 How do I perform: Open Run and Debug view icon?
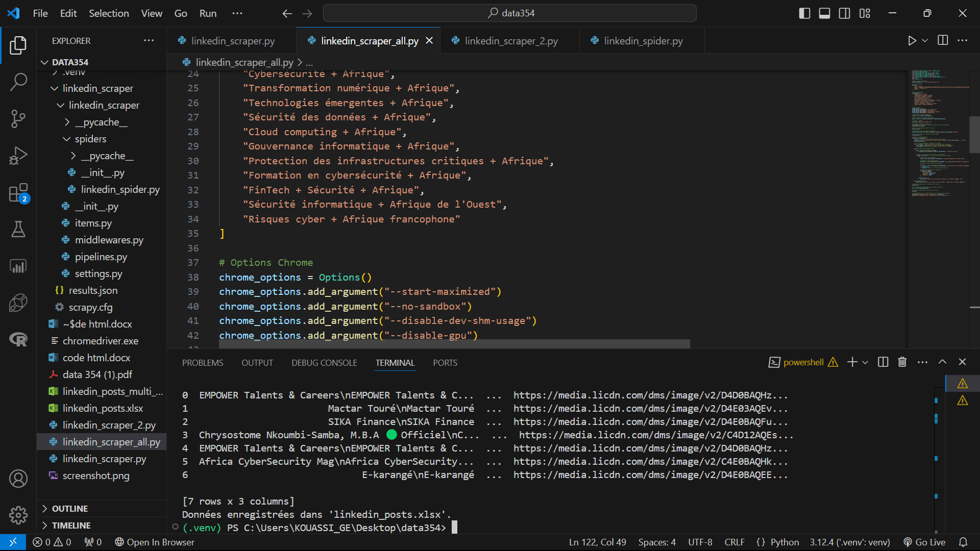click(18, 156)
